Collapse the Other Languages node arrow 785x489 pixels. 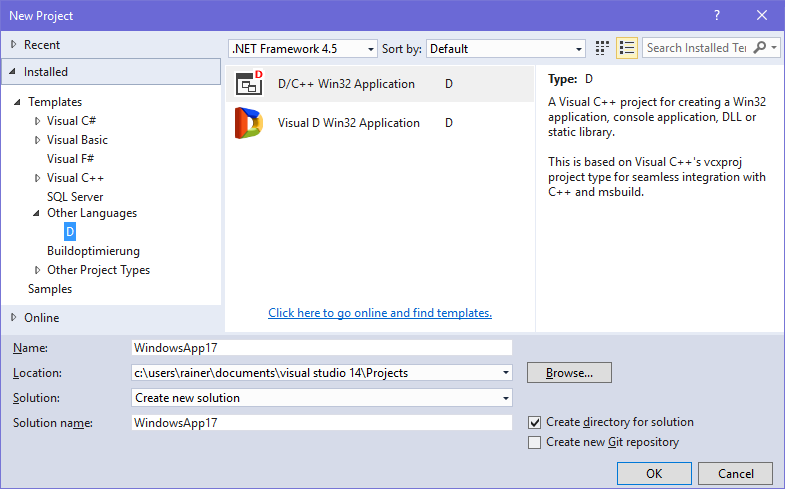click(36, 213)
